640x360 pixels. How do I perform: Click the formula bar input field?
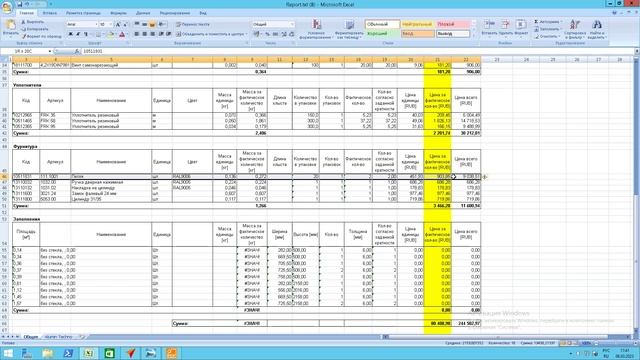click(357, 51)
